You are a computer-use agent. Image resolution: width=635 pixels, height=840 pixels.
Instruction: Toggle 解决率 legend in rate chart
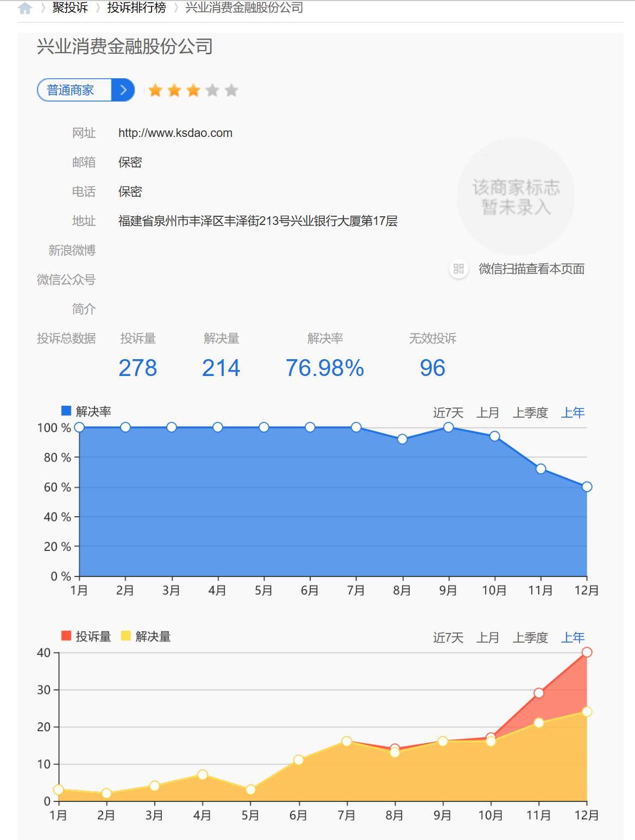86,411
